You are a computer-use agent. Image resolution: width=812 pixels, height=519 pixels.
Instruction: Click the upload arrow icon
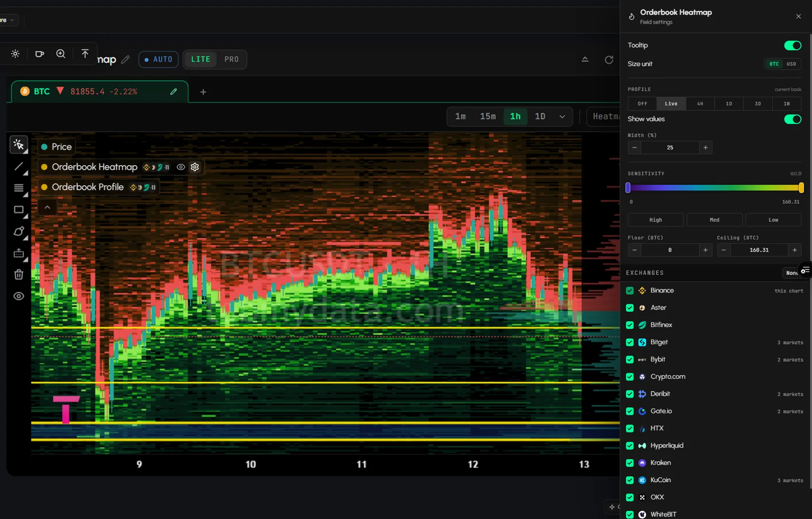tap(85, 54)
